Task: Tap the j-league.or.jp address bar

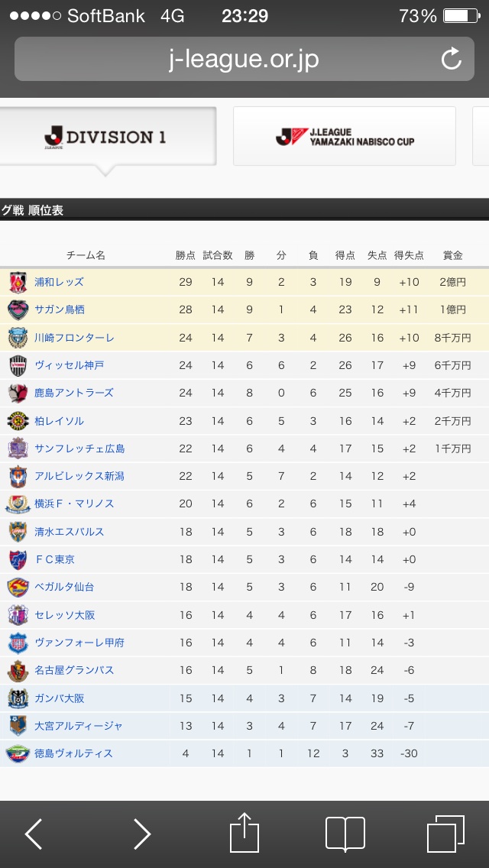Action: [244, 60]
